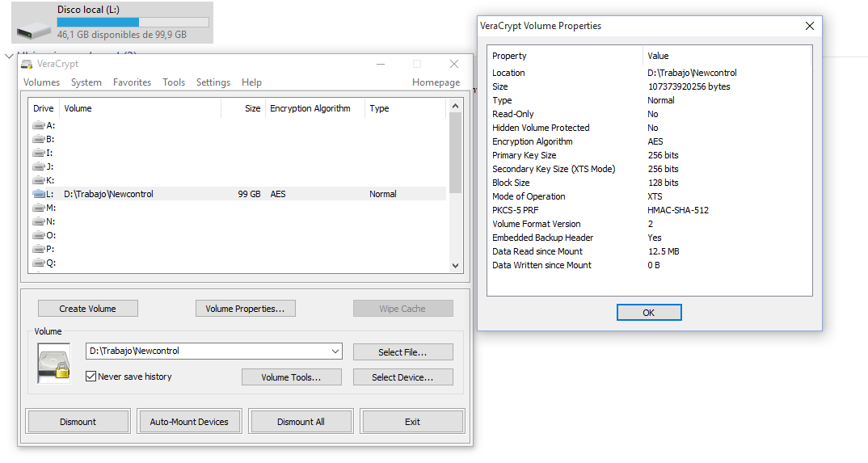The image size is (868, 463).
Task: Select drive M: slot icon
Action: point(38,208)
